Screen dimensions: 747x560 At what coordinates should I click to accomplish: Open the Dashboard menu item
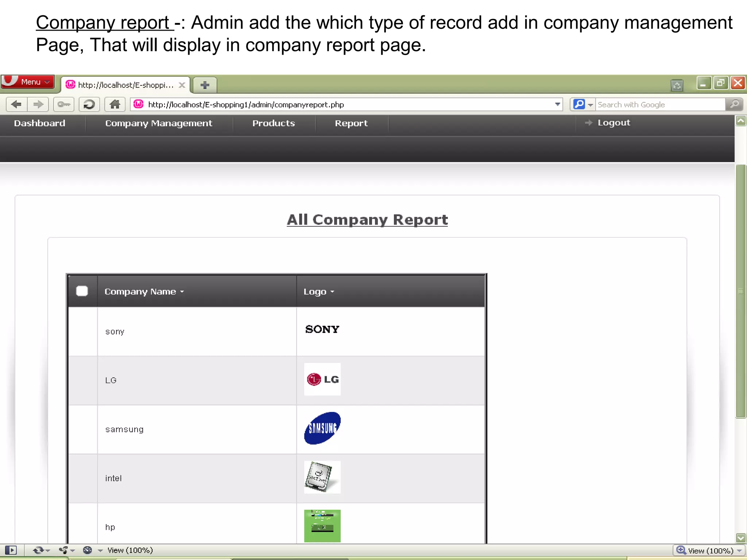(x=39, y=123)
